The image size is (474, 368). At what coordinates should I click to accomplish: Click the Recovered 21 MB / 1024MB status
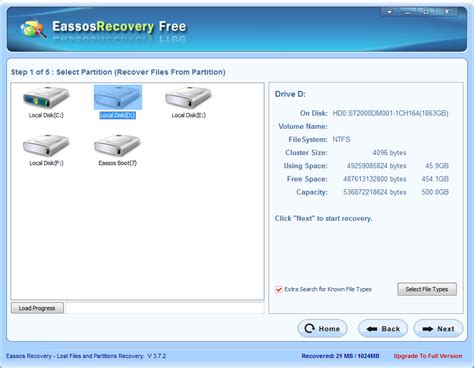[340, 356]
